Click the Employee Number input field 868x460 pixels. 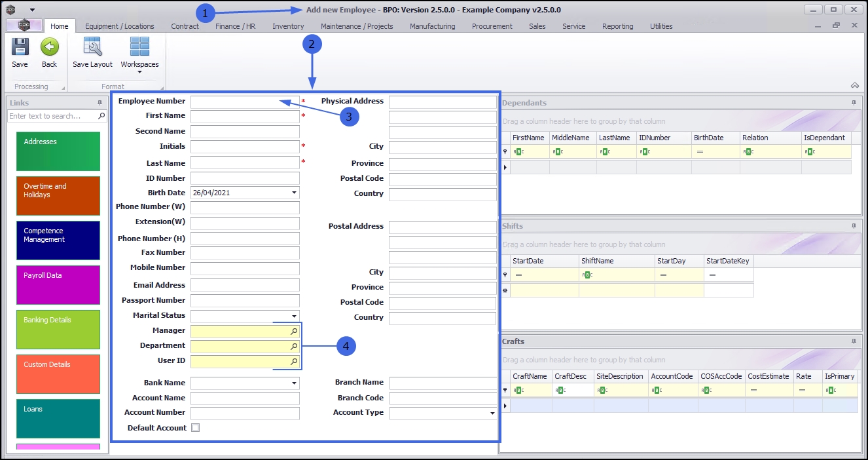[245, 102]
